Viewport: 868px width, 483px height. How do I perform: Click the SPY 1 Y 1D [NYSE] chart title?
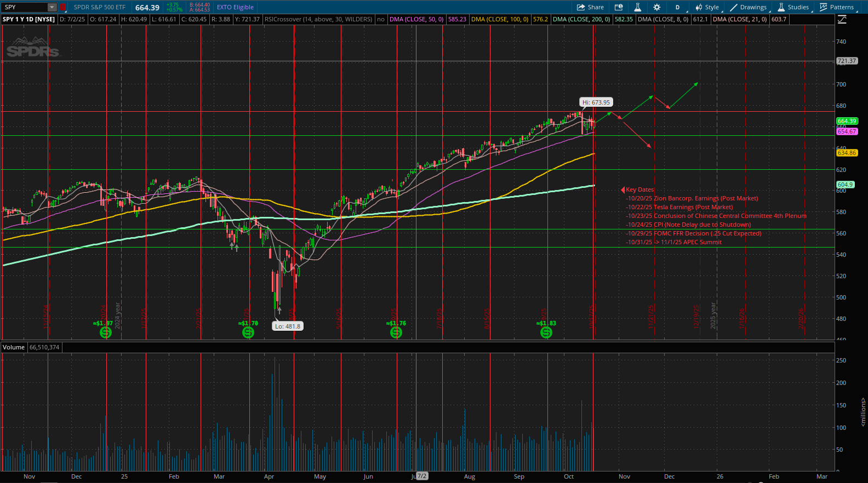click(29, 19)
